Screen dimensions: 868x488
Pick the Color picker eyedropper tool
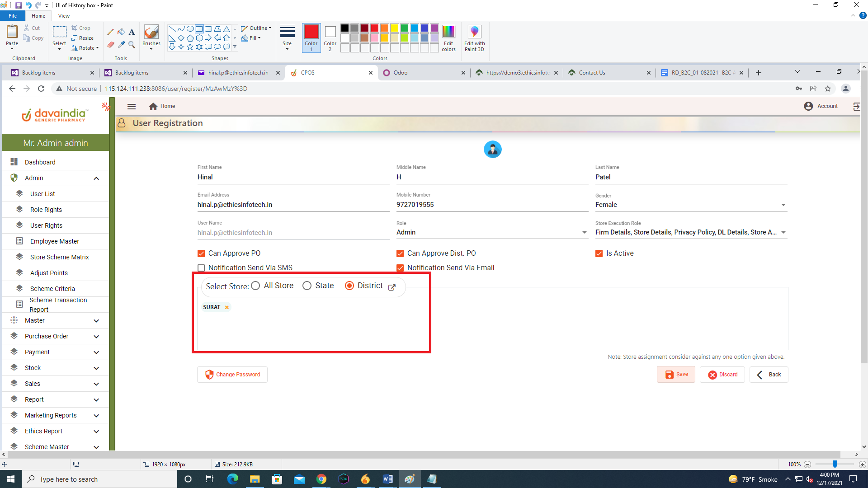[121, 44]
